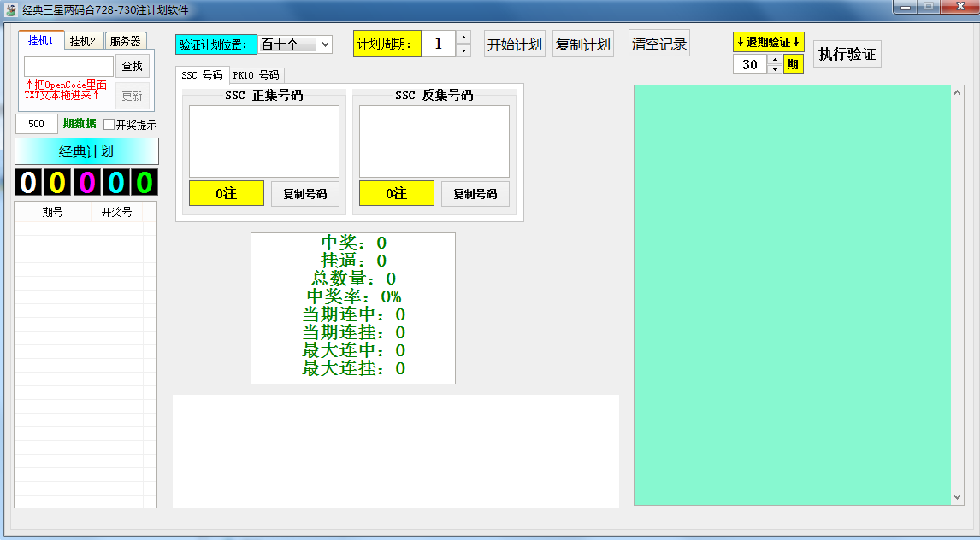The height and width of the screenshot is (540, 980).
Task: Click the app icon in title bar
Action: [x=11, y=9]
